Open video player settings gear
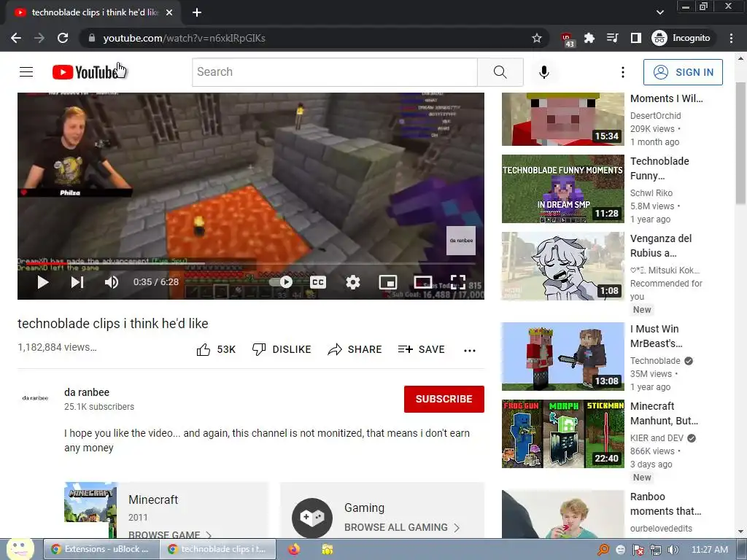Image resolution: width=747 pixels, height=560 pixels. click(352, 282)
